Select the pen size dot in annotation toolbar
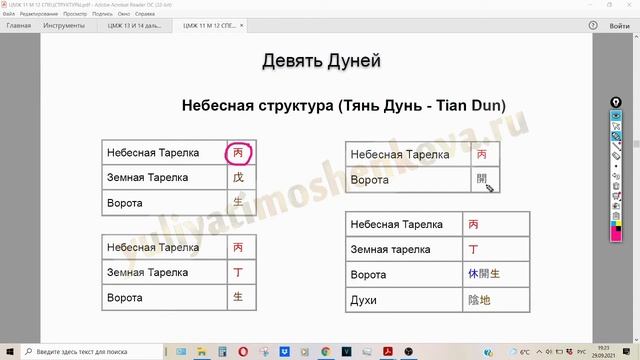The height and width of the screenshot is (360, 640). [616, 166]
